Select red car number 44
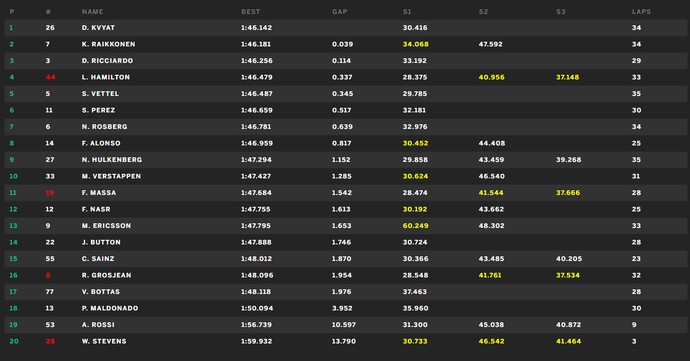Screen dimensions: 690x361 click(x=51, y=77)
